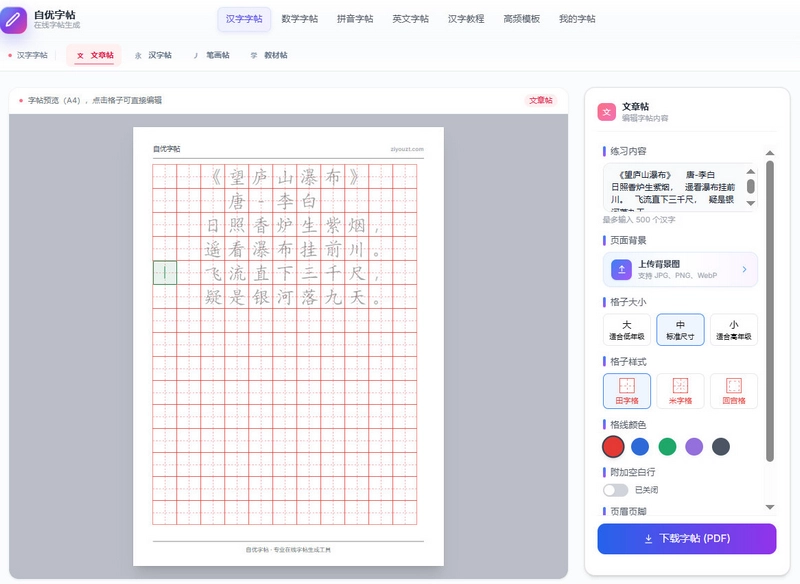800x584 pixels.
Task: Click the 紫 character cell in the grid
Action: click(333, 225)
